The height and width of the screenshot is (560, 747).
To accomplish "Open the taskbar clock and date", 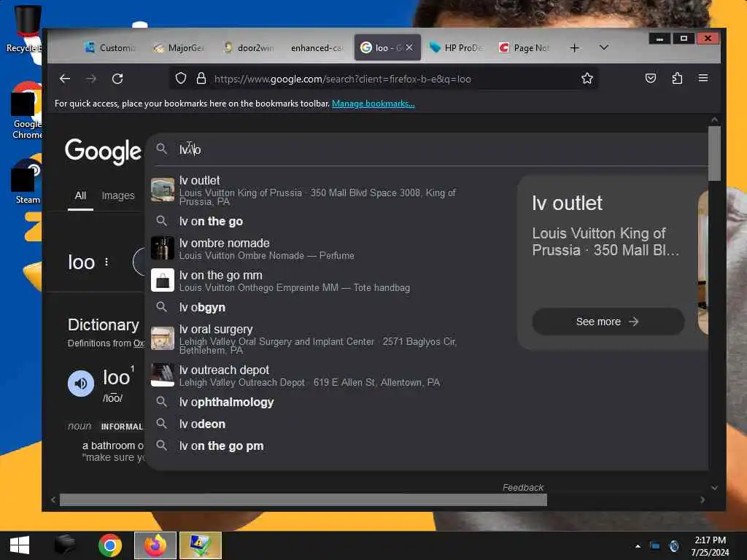I will [710, 545].
